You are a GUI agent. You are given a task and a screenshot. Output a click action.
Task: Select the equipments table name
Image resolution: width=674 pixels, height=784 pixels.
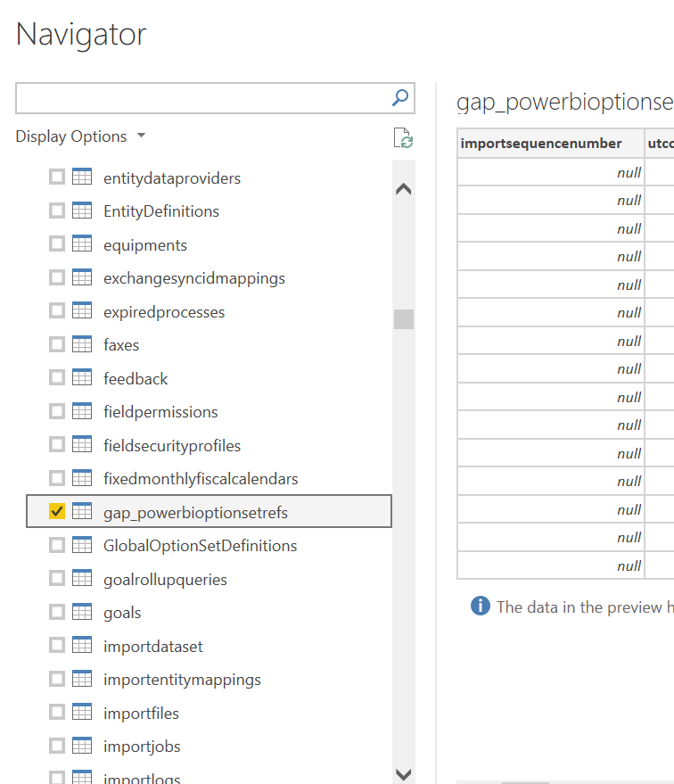click(x=145, y=245)
